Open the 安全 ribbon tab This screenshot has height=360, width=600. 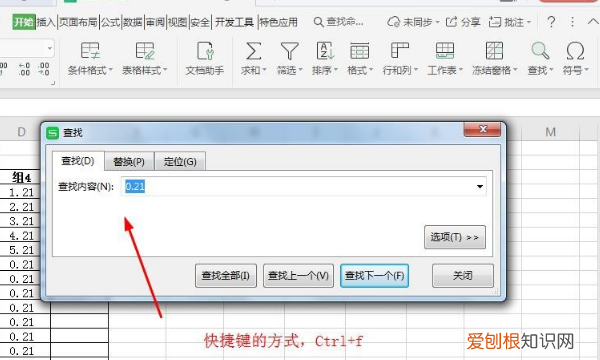[200, 22]
